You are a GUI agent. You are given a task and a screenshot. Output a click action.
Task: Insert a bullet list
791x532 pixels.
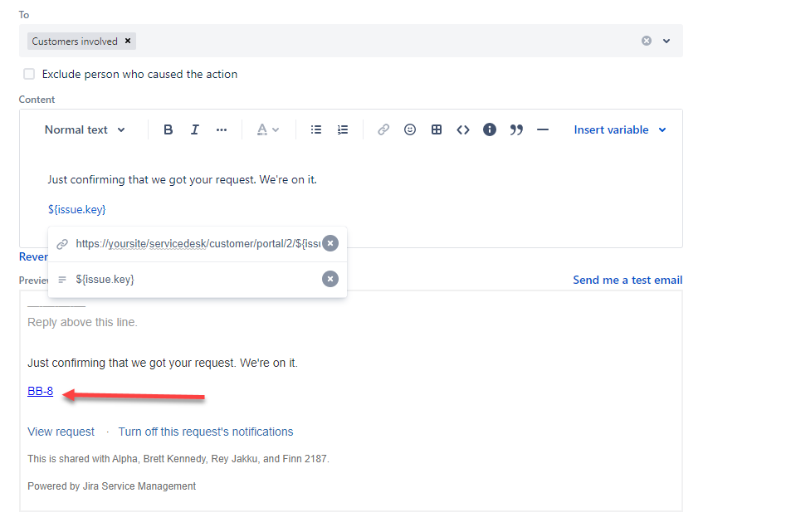315,130
